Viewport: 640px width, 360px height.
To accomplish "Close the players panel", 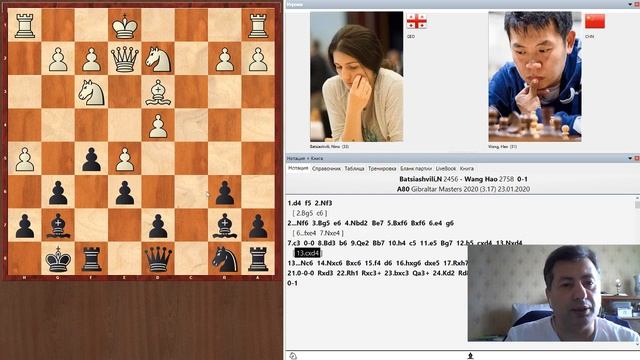I will [637, 4].
